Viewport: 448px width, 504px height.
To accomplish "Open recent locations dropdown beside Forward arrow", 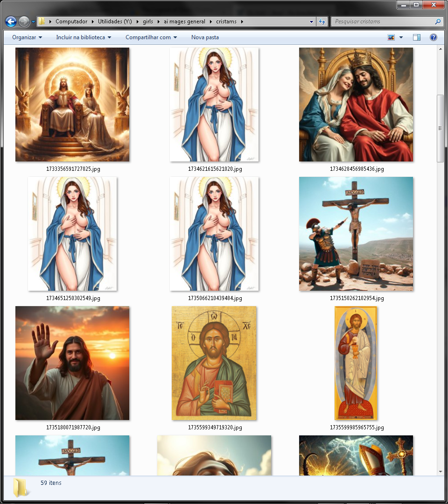I will click(34, 22).
